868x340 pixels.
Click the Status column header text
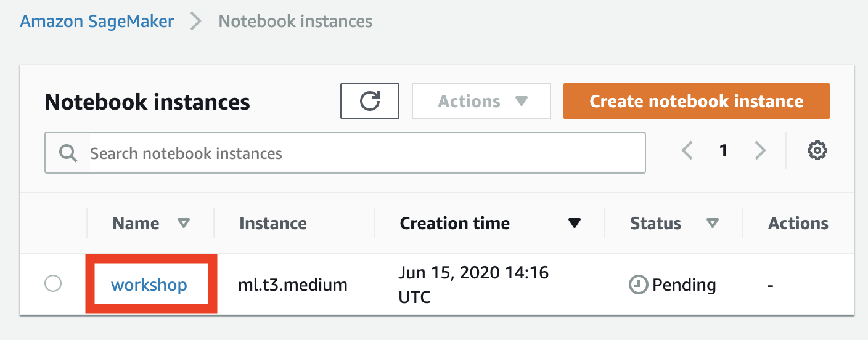pos(655,223)
